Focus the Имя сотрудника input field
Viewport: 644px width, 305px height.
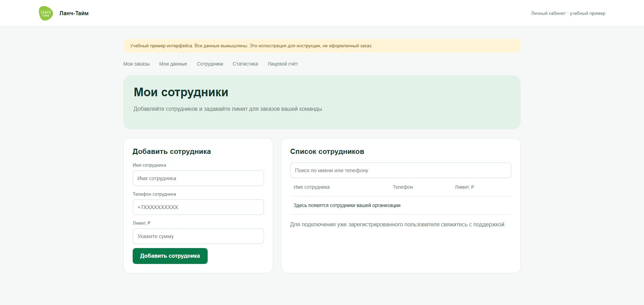198,178
